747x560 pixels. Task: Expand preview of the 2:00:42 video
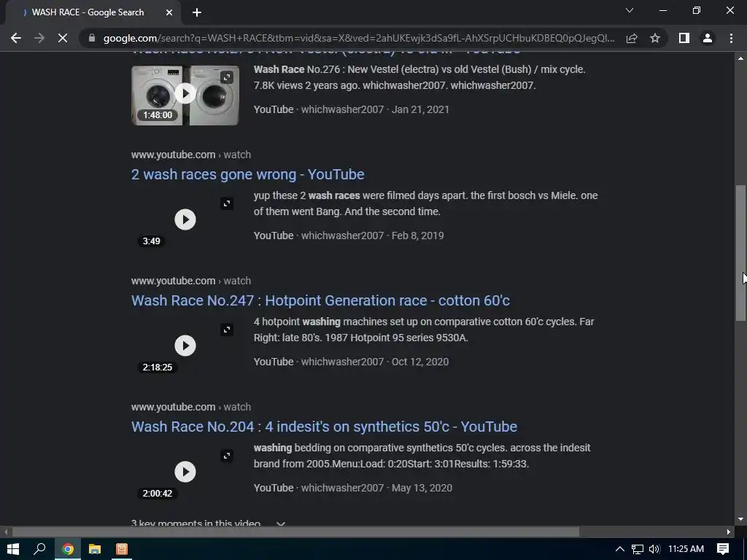(x=227, y=456)
